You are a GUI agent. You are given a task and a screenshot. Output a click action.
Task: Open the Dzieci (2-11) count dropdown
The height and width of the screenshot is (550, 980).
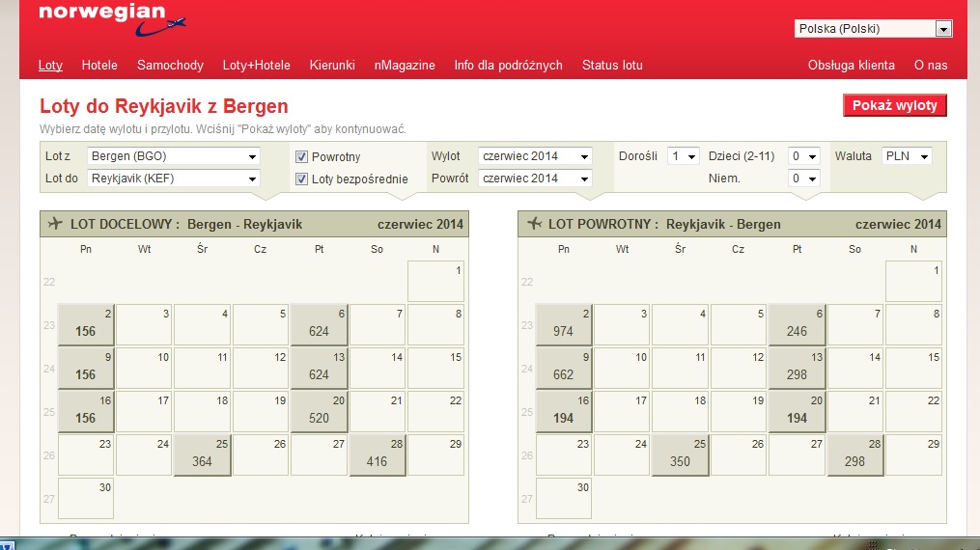point(803,156)
